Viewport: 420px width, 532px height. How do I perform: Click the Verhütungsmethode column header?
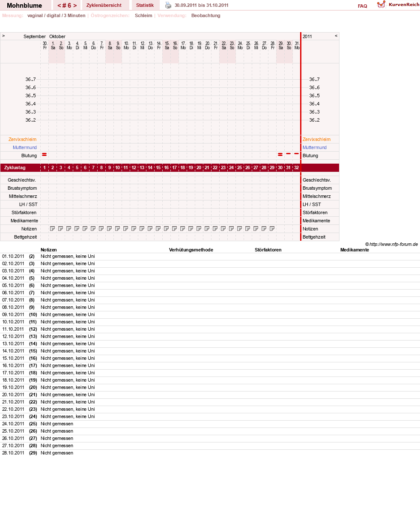(x=191, y=250)
